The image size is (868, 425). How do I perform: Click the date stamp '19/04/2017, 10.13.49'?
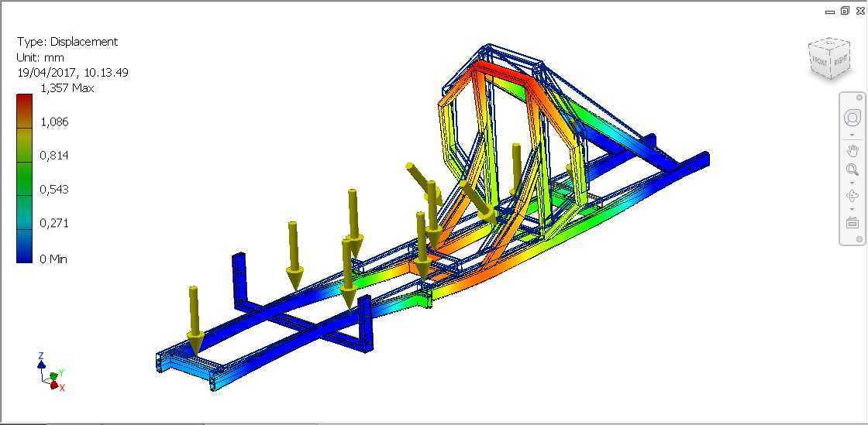point(73,73)
